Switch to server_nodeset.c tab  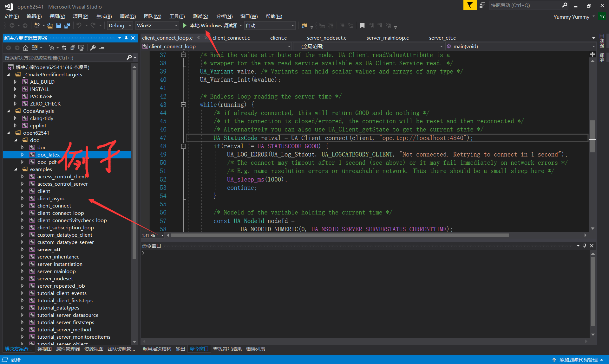[326, 38]
